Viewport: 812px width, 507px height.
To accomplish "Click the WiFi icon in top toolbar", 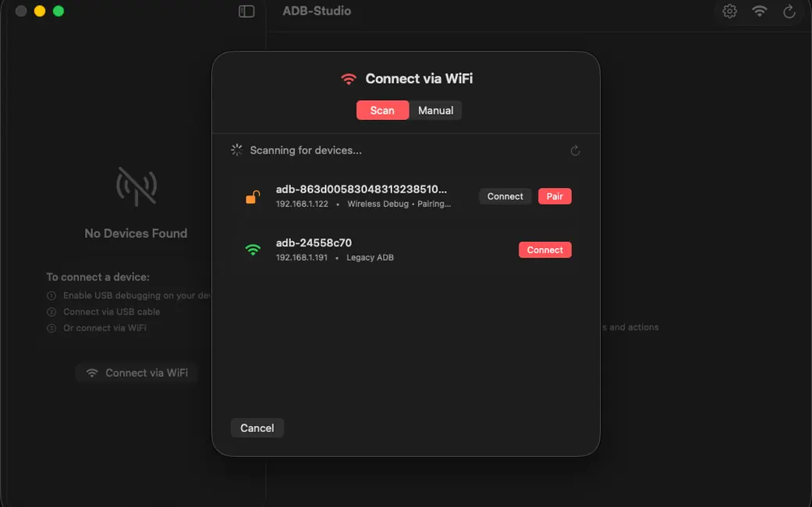I will tap(759, 11).
